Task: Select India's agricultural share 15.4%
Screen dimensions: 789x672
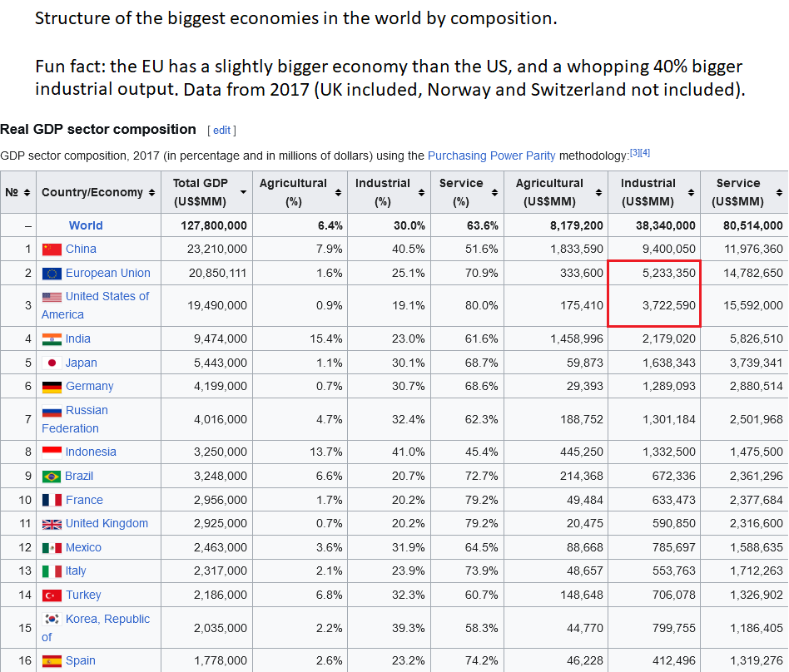Action: click(326, 339)
